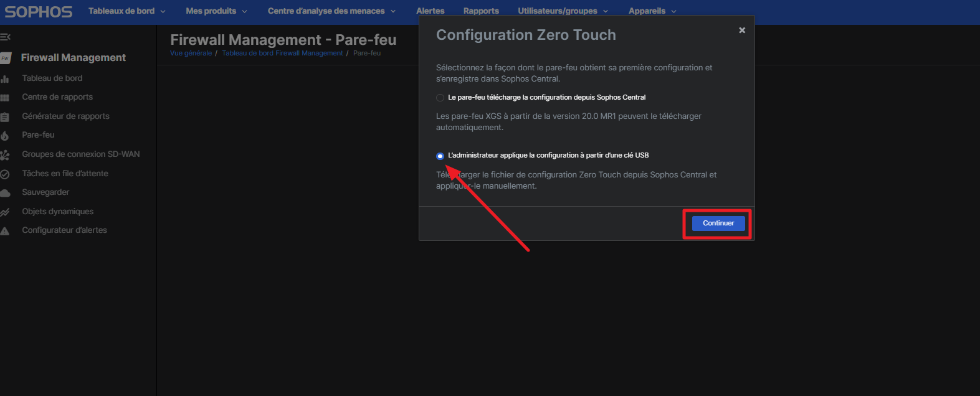
Task: Open Objets dynamiques in the sidebar
Action: point(58,212)
